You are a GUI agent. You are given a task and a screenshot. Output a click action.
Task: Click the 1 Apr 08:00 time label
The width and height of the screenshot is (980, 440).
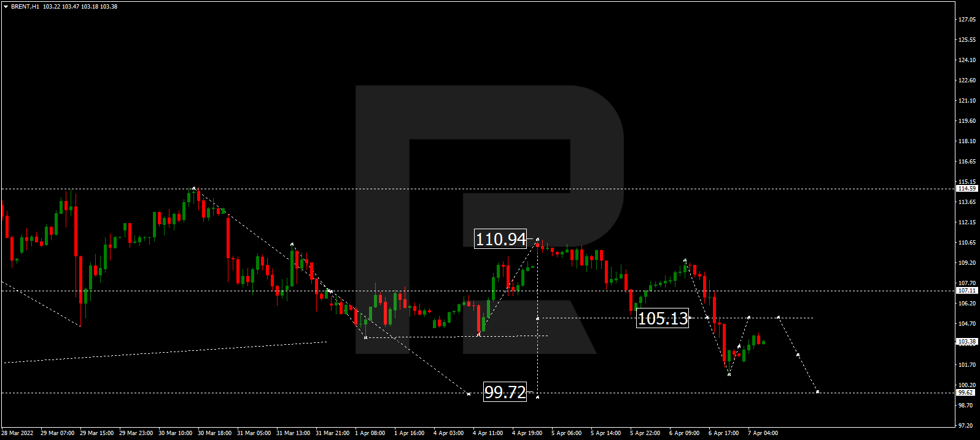click(370, 433)
